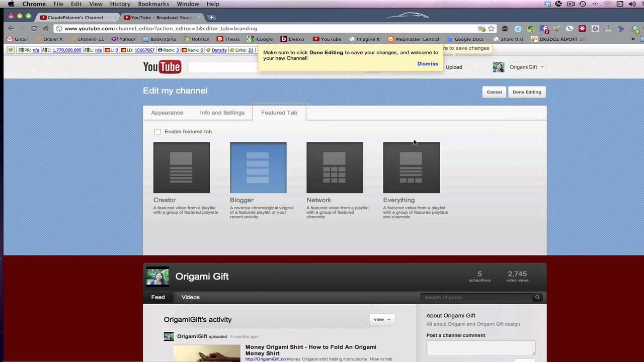
Task: Open the Webmaster Central bookmark
Action: 413,39
